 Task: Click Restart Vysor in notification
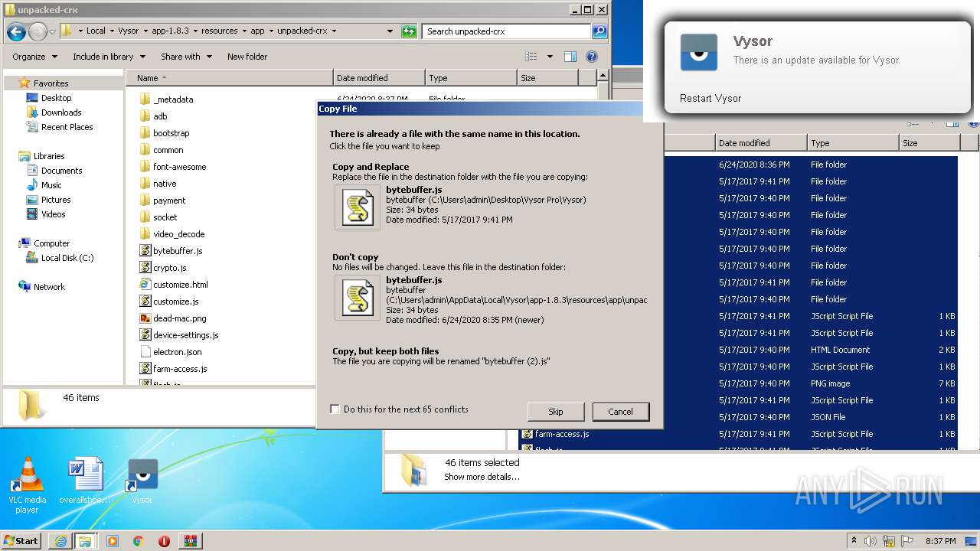pos(710,98)
